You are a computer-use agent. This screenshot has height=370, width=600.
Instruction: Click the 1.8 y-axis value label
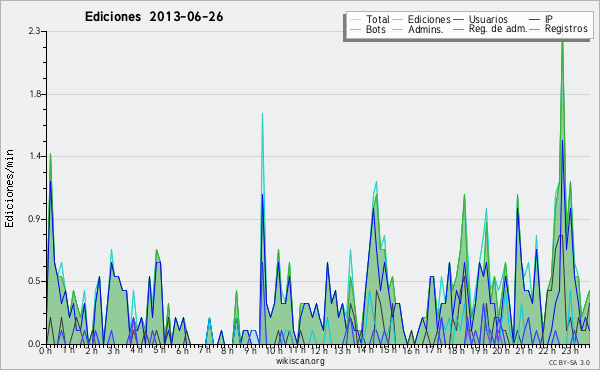pyautogui.click(x=35, y=94)
